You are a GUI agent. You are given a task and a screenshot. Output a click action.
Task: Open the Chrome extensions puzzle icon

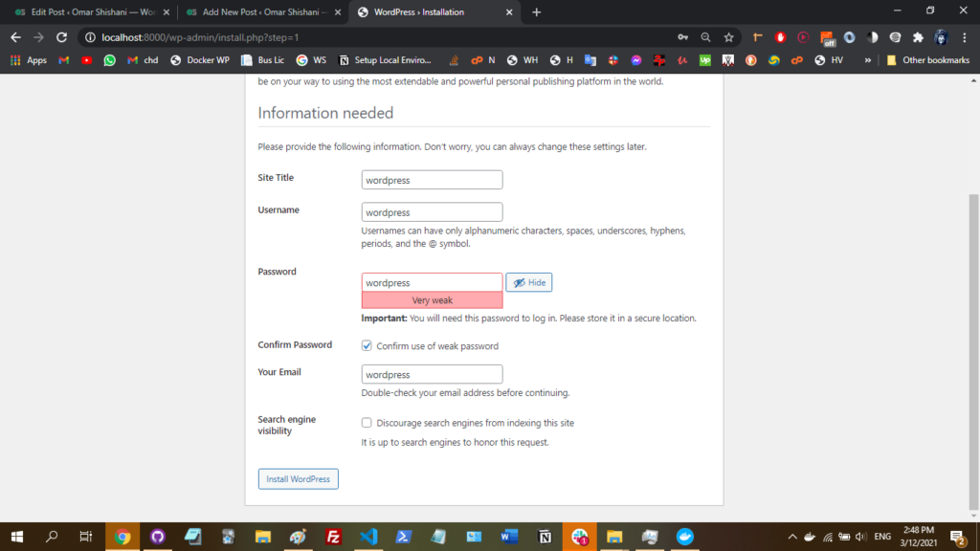tap(918, 37)
